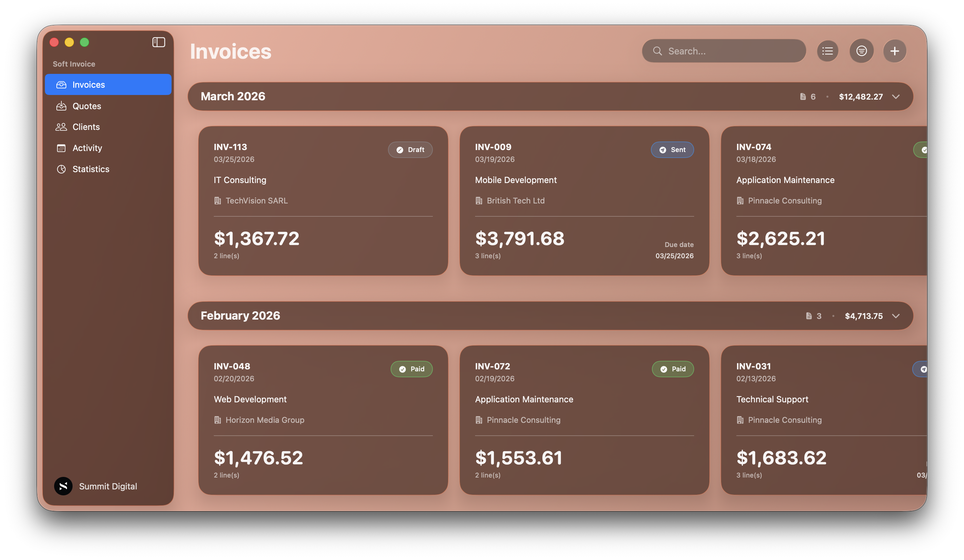
Task: Focus the Search invoices field
Action: [724, 51]
